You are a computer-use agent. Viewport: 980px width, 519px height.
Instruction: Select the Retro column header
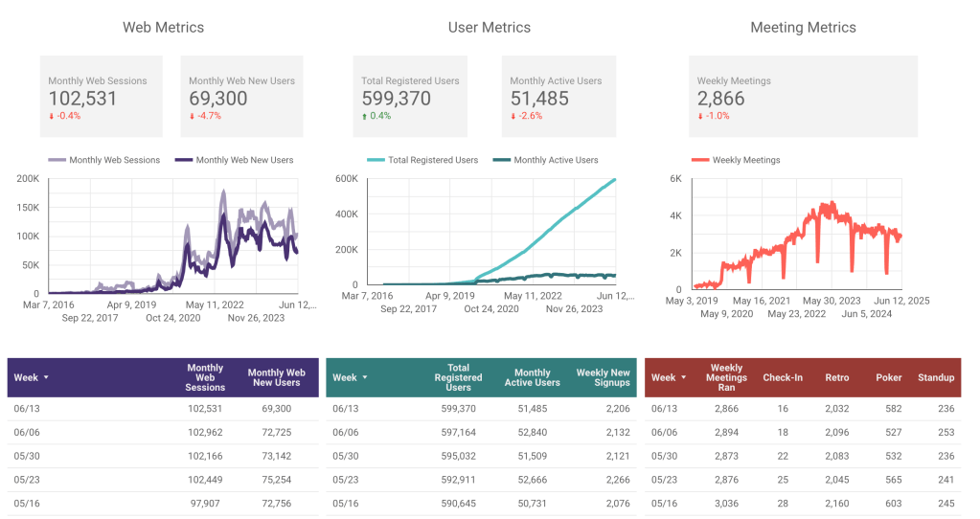point(836,378)
